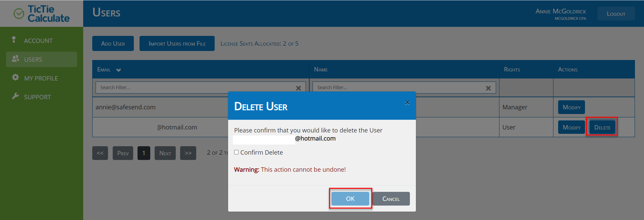Click Import Users from File button
Viewport: 644px width, 220px height.
coord(177,44)
